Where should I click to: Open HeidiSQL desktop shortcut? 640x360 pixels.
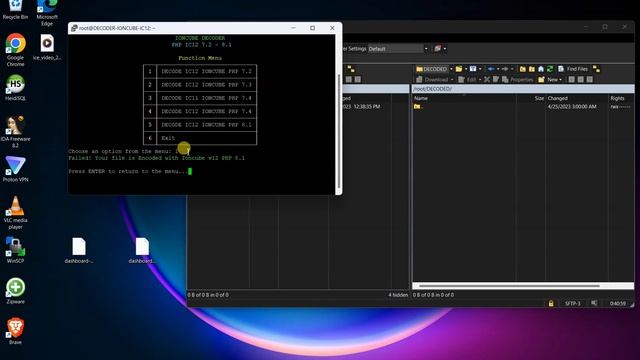point(15,88)
